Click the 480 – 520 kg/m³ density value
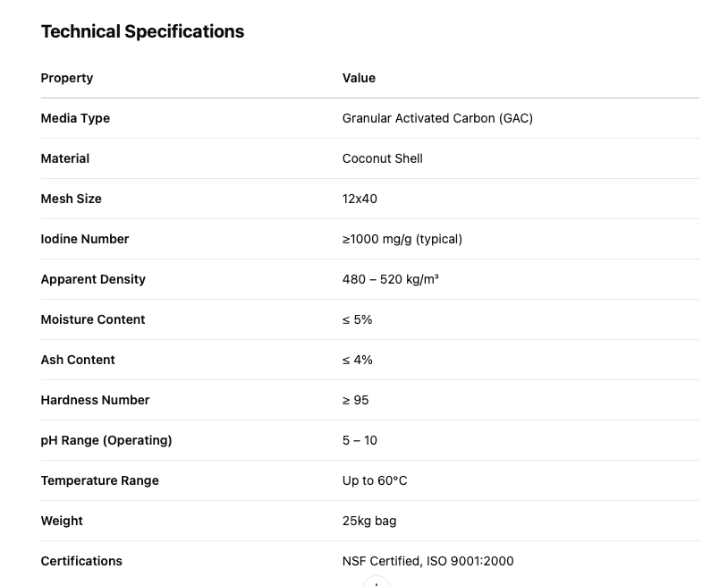728x586 pixels. click(390, 279)
